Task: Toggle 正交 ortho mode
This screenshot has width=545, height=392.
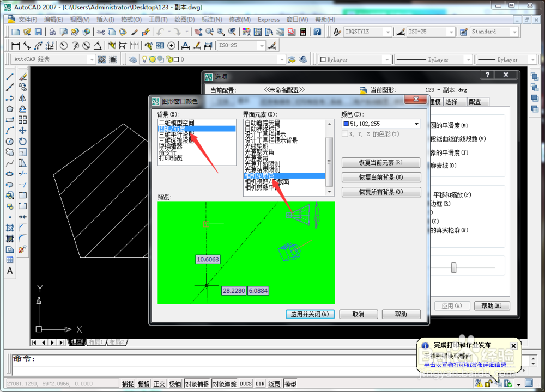Action: coord(159,384)
